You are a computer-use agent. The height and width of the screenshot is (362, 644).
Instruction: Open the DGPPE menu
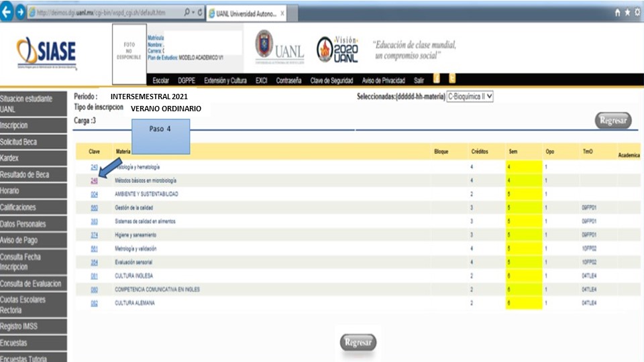tap(186, 80)
